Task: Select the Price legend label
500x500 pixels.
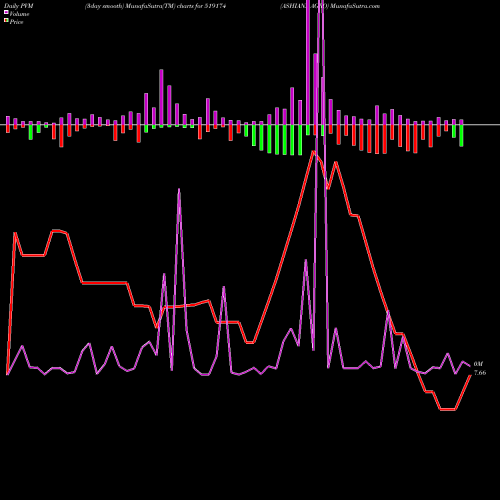Action: click(16, 22)
